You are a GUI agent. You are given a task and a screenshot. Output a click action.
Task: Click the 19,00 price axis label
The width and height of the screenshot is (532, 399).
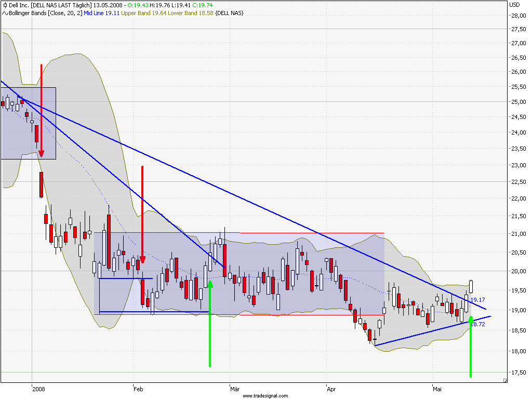pos(518,310)
